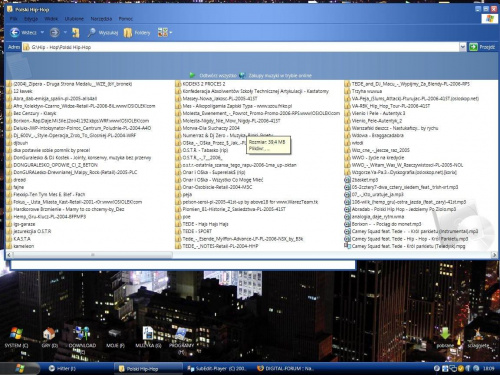Select the peja folder icon
This screenshot has height=375, width=500.
pos(178,195)
